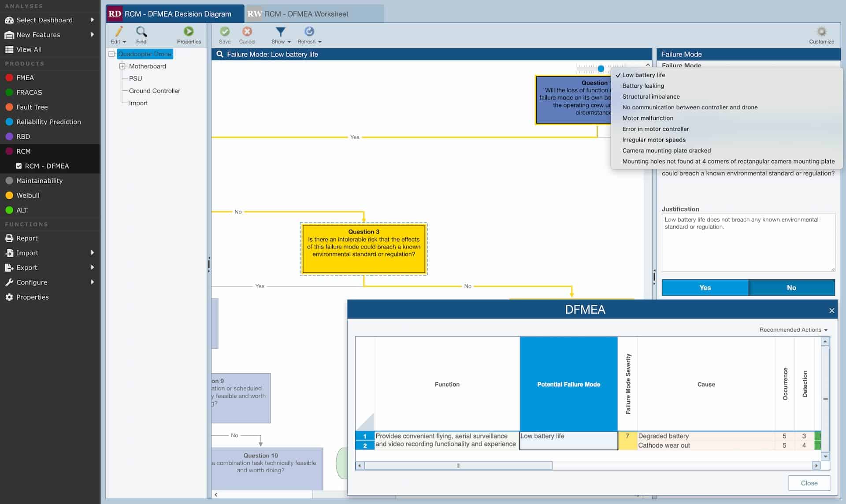This screenshot has height=504, width=846.
Task: Close the DFMEA dialog with Close button
Action: (809, 483)
